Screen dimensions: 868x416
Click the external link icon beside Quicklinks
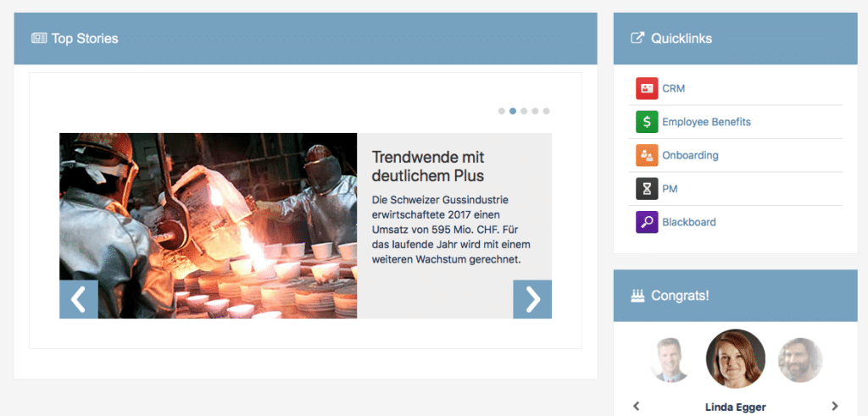637,38
